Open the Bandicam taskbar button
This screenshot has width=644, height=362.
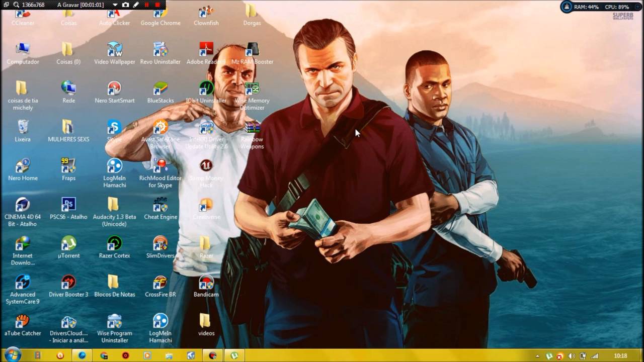pos(213,355)
